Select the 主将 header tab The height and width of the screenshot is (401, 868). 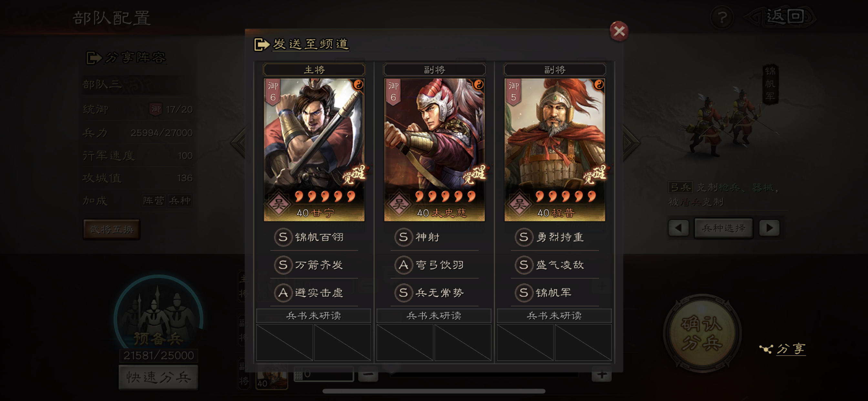click(314, 70)
